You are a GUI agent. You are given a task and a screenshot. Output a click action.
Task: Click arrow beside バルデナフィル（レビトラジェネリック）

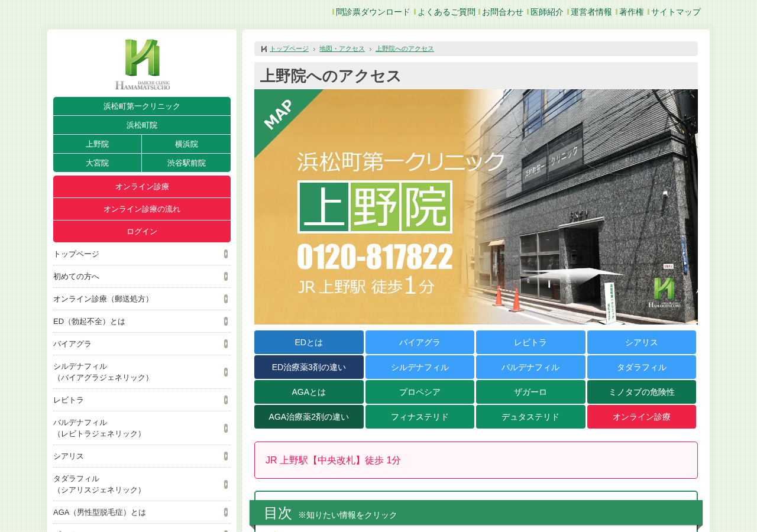tap(226, 428)
